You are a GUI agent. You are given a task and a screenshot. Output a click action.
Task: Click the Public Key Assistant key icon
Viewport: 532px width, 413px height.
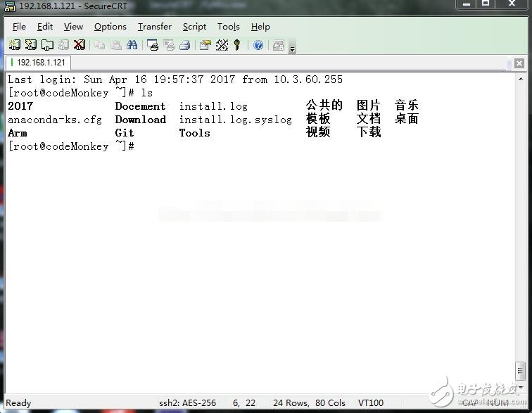tap(238, 45)
